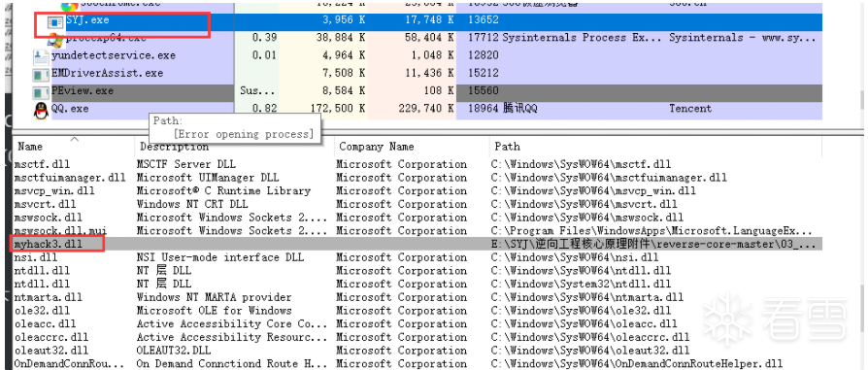The height and width of the screenshot is (370, 868).
Task: Select the injected myhack3.dll entry
Action: (49, 245)
